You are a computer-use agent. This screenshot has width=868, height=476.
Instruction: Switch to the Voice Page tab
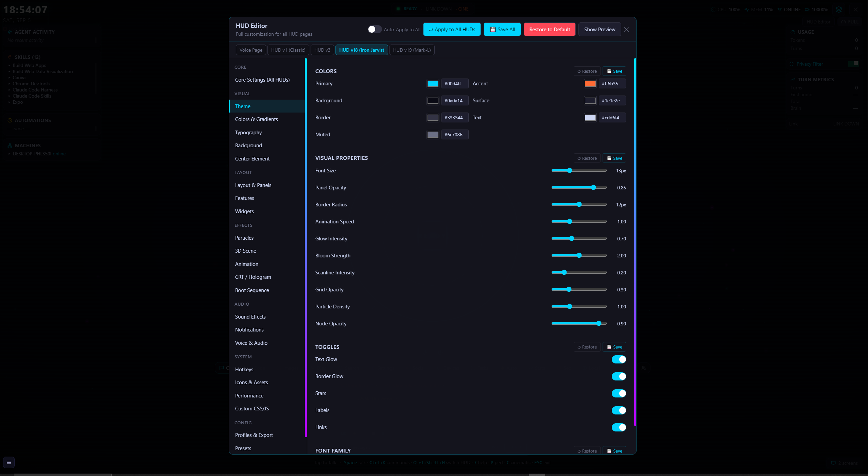point(251,50)
